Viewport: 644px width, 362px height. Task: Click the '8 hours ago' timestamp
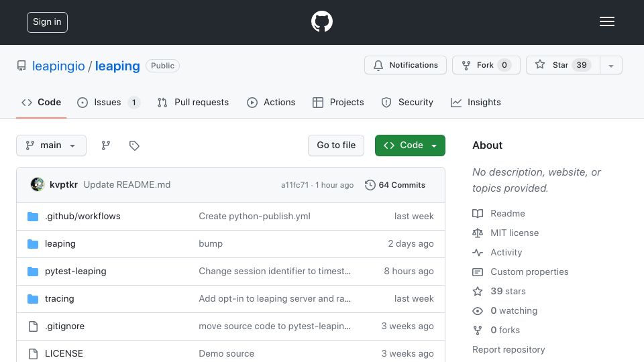pyautogui.click(x=409, y=271)
